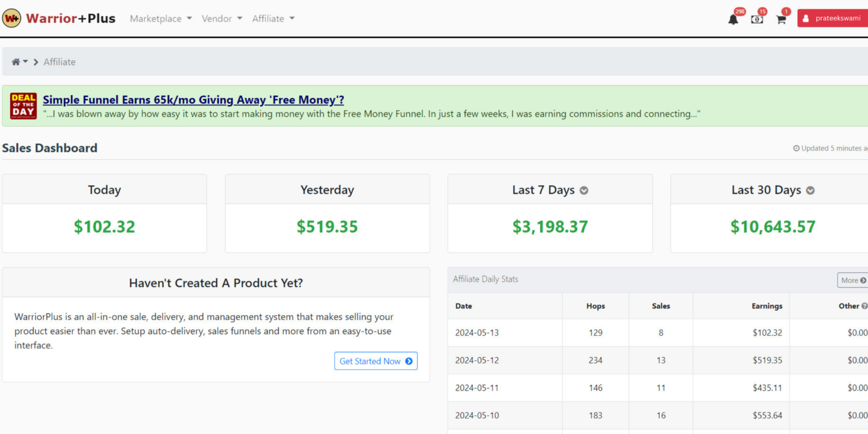Viewport: 868px width, 434px height.
Task: Click the Affiliate Daily Stats panel title
Action: click(x=485, y=279)
